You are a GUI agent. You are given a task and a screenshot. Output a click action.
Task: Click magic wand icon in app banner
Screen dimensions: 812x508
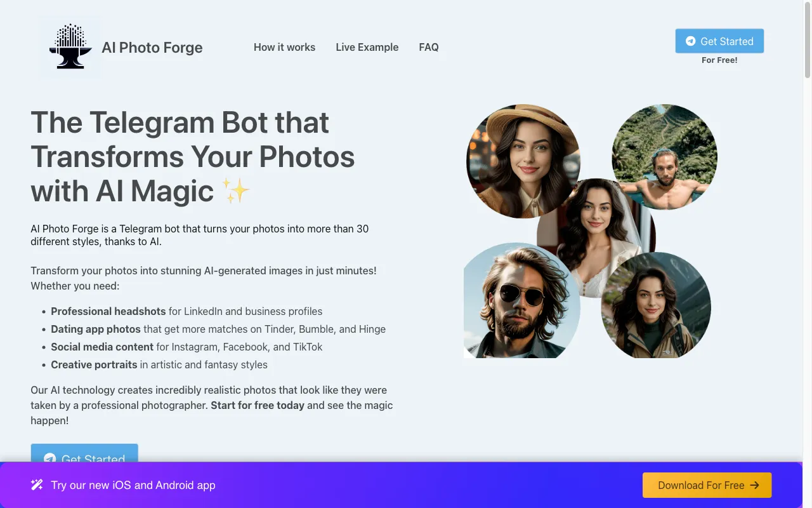(37, 485)
